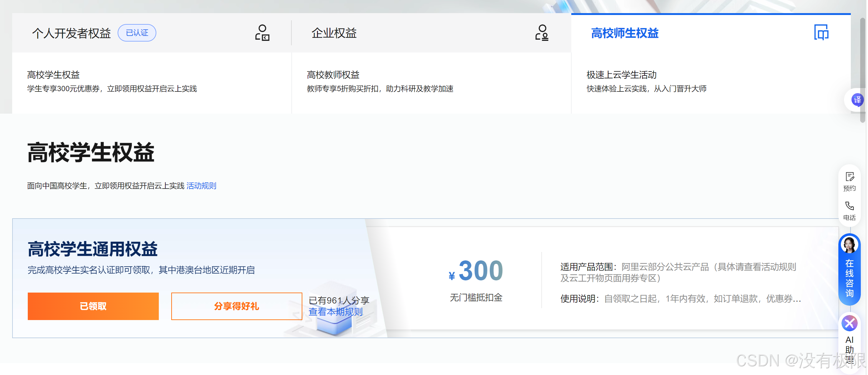868x375 pixels.
Task: Click the enterprise benefits user icon
Action: click(542, 33)
